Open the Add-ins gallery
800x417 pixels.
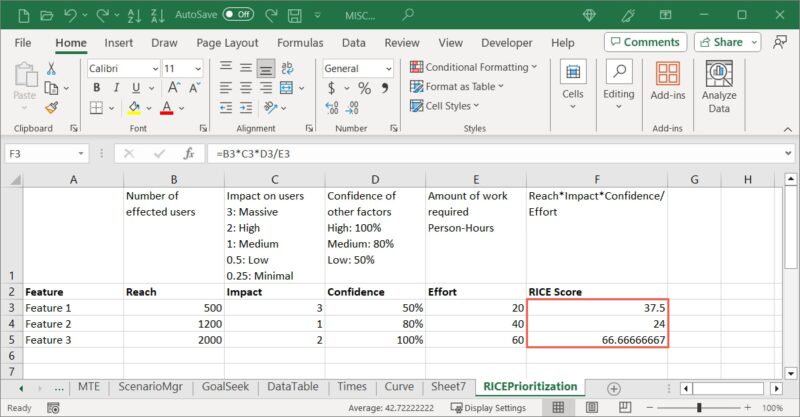[668, 82]
